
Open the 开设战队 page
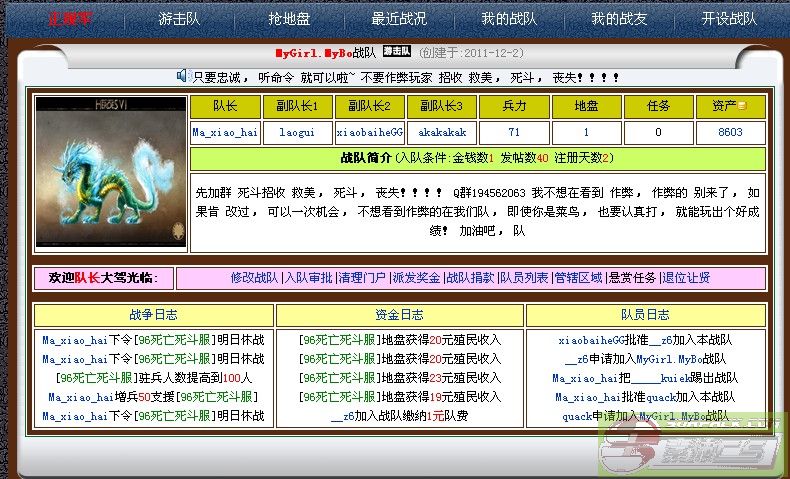[729, 19]
